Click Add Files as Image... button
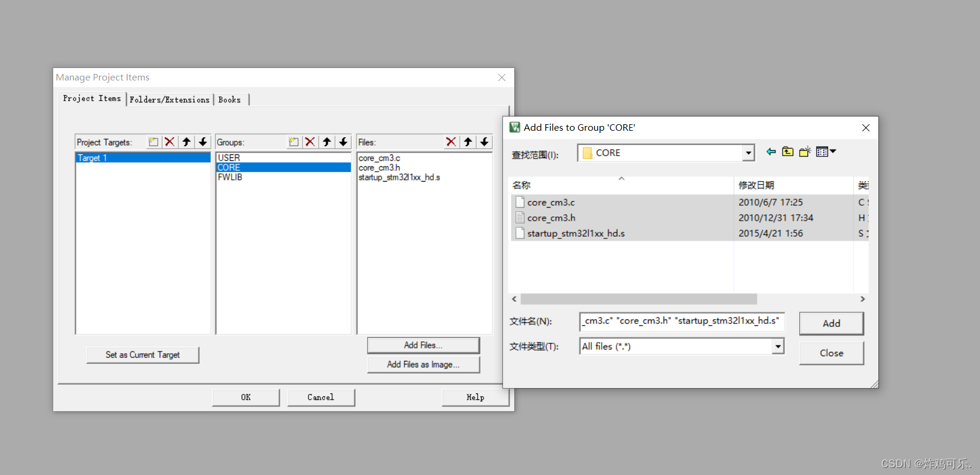This screenshot has width=980, height=475. pos(423,364)
